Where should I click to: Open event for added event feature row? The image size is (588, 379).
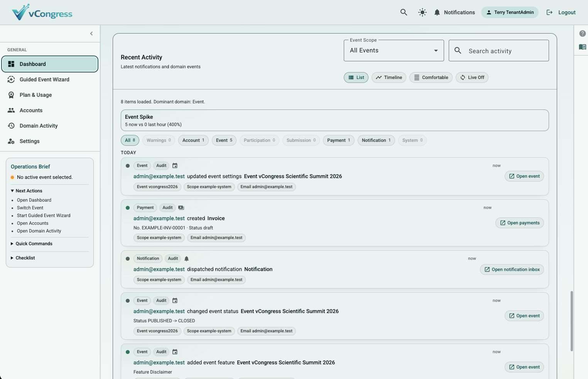point(524,367)
